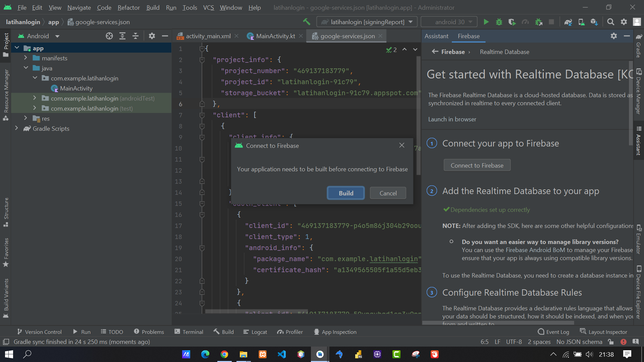The image size is (644, 362).
Task: Switch to MainActivity.kt editor tab
Action: 275,36
